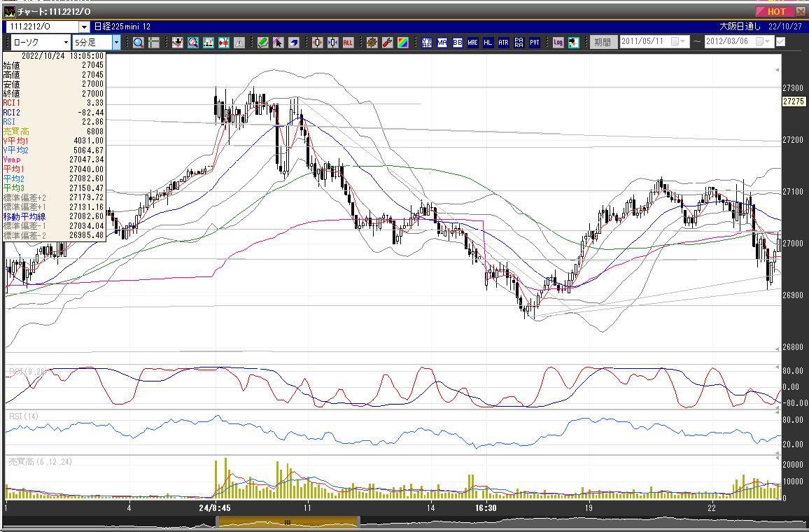Open the 5分足 timeframe dropdown
This screenshot has height=532, width=809.
click(x=117, y=42)
